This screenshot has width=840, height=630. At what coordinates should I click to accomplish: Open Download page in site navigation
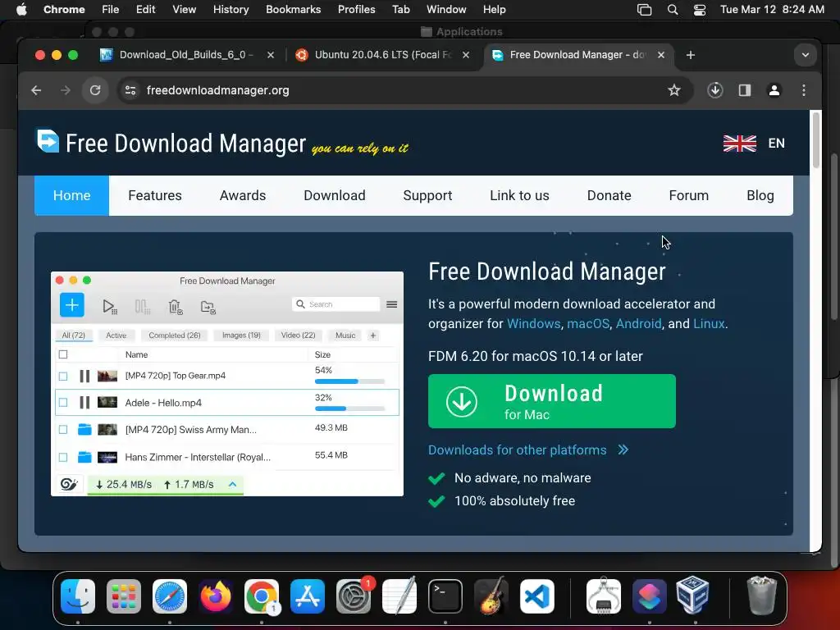(x=335, y=195)
